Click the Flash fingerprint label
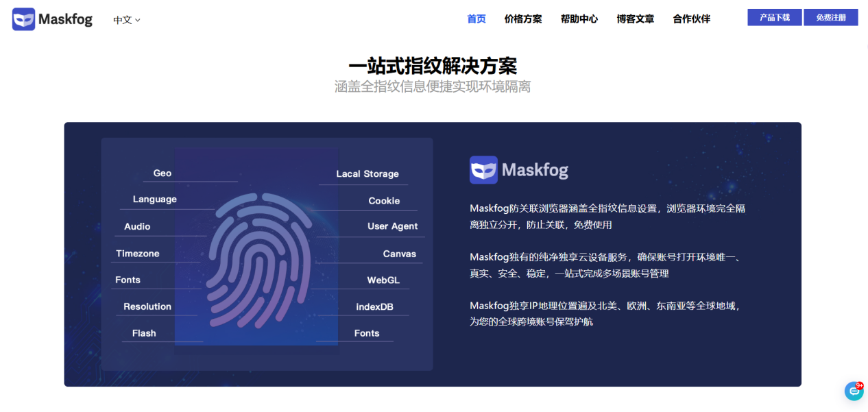Screen dimensions: 868x412 (144, 334)
